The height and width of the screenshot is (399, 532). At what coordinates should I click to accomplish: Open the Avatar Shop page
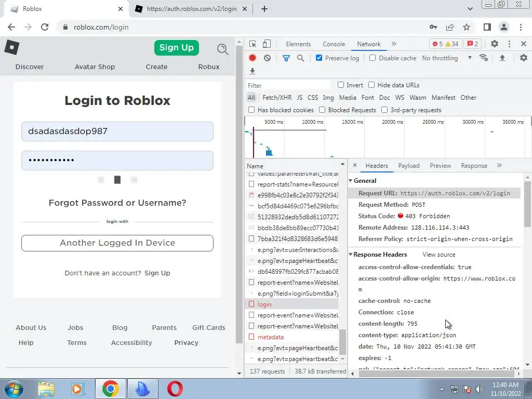pos(95,67)
